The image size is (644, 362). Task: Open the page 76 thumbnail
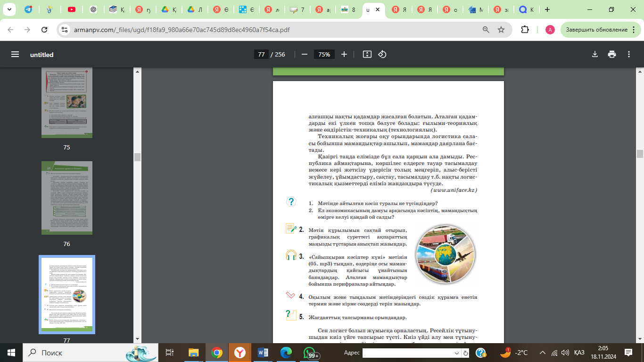66,198
